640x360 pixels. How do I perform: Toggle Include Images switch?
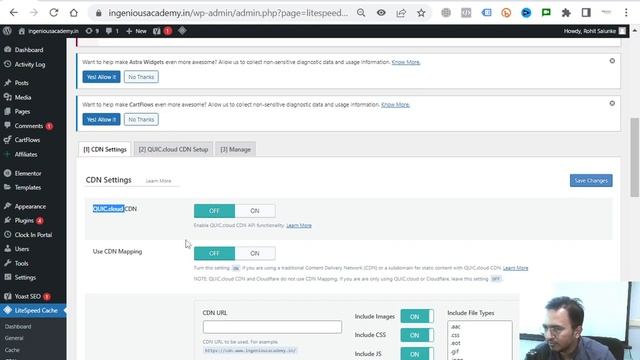[x=417, y=316]
